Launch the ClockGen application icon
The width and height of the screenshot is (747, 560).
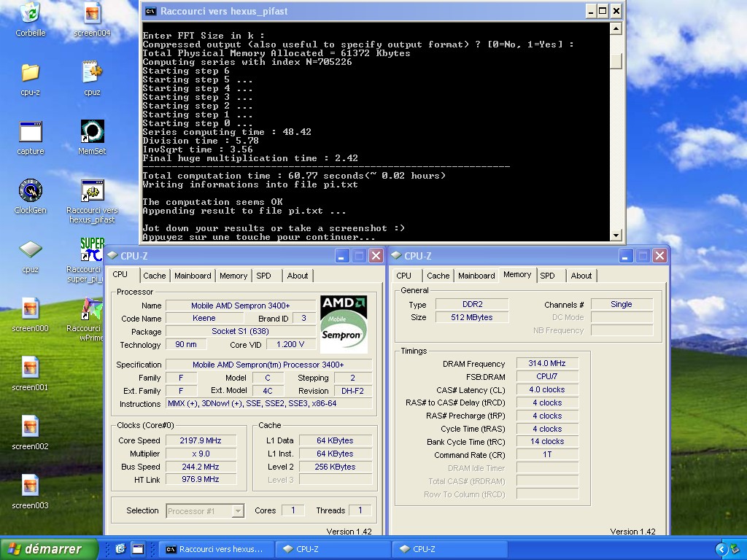pos(31,190)
